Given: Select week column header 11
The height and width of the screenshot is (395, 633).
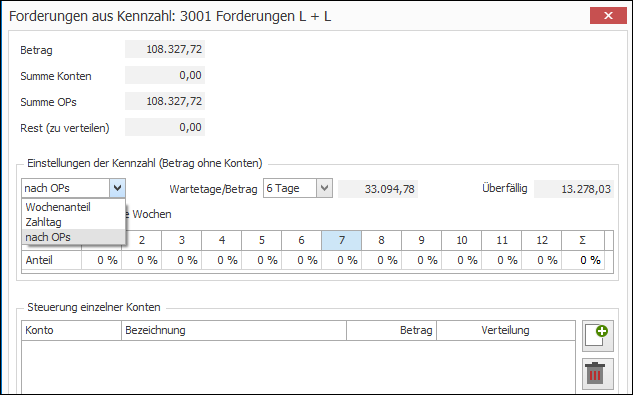Looking at the screenshot, I should (501, 240).
